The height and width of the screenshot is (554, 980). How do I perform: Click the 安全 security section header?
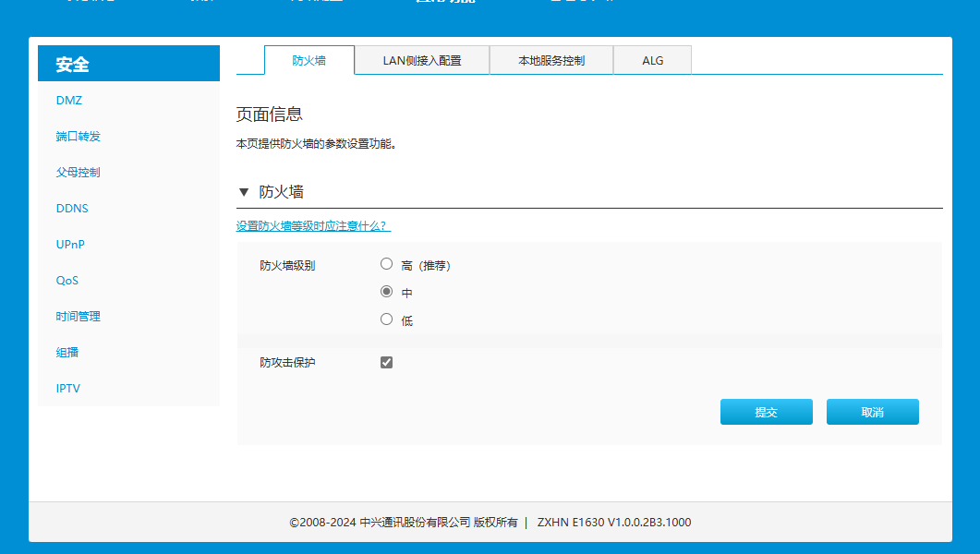tap(71, 64)
